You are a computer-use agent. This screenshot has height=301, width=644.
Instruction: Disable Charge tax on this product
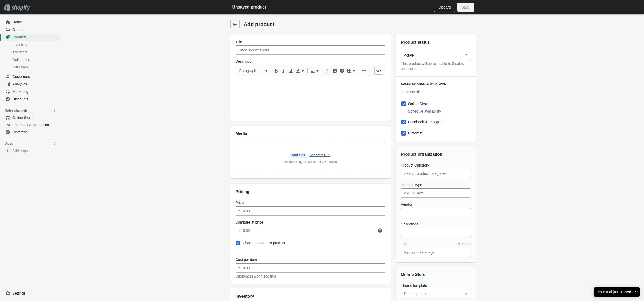tap(238, 243)
